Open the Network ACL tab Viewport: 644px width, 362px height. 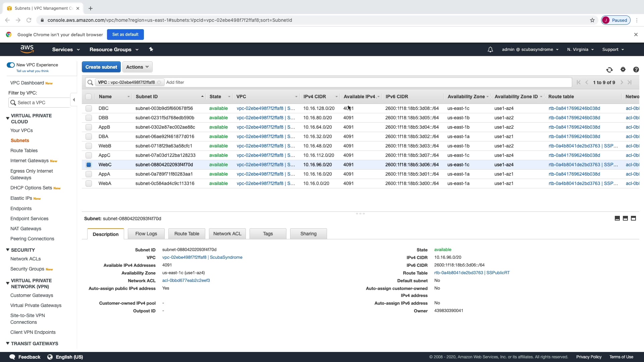(x=227, y=234)
